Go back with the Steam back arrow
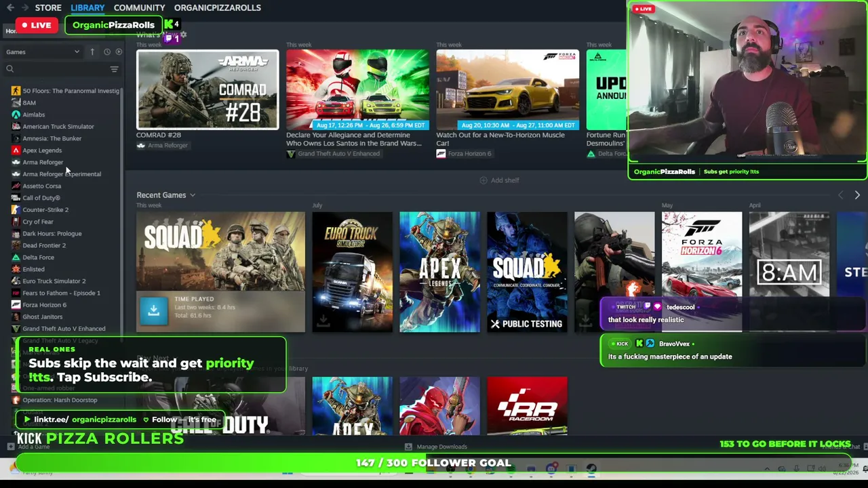The image size is (868, 488). point(10,7)
